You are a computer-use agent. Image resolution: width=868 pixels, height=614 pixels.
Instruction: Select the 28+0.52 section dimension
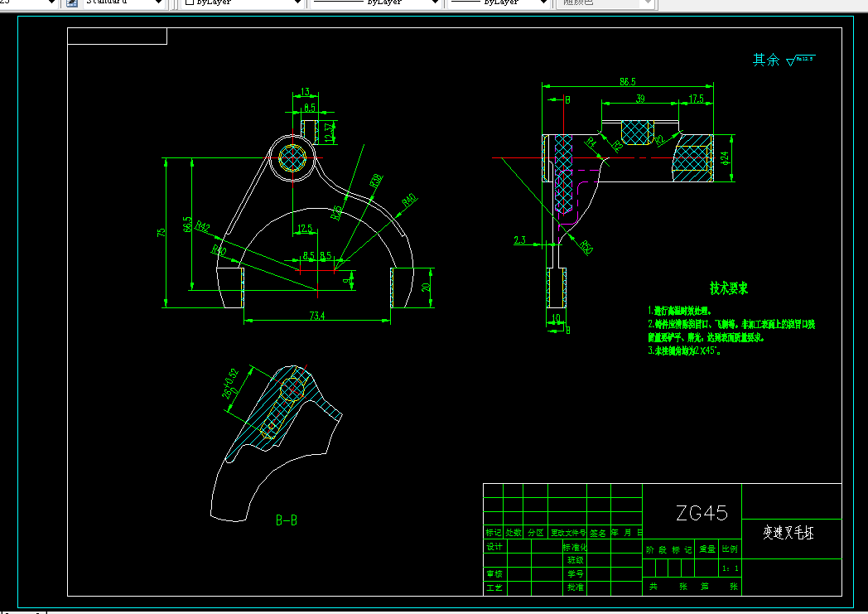point(229,383)
